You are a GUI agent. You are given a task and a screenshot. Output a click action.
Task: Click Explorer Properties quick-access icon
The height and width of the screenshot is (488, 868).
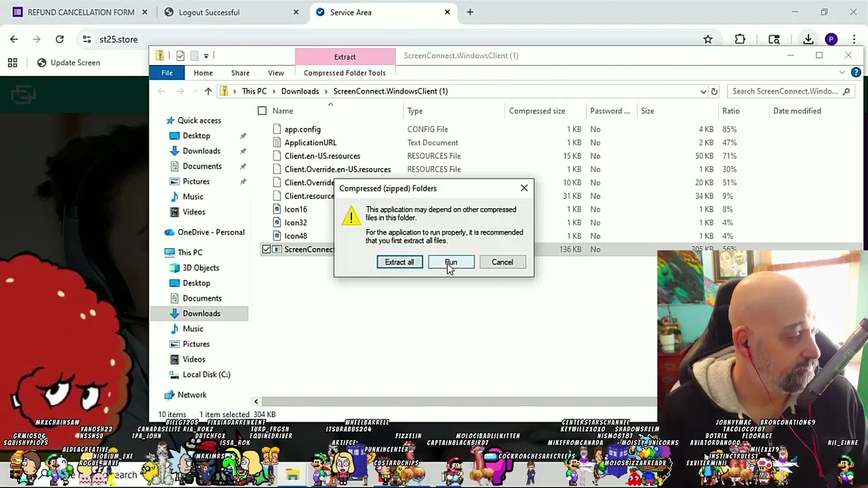(180, 56)
